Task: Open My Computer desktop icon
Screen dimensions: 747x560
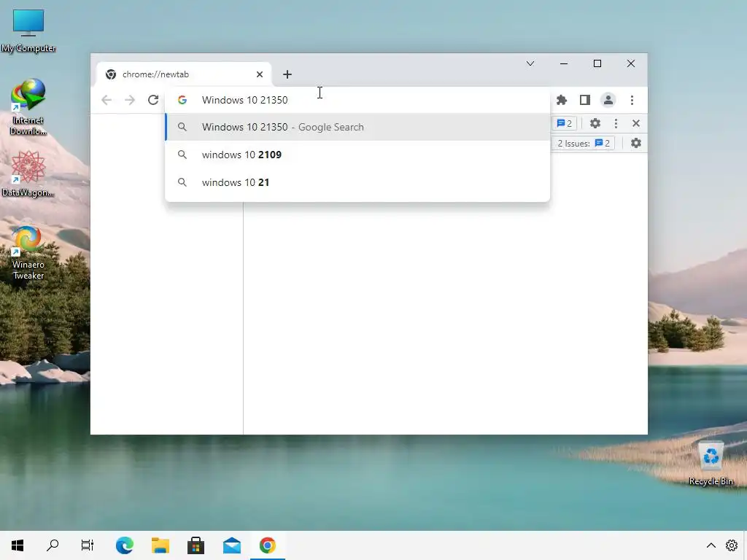Action: pos(28,30)
